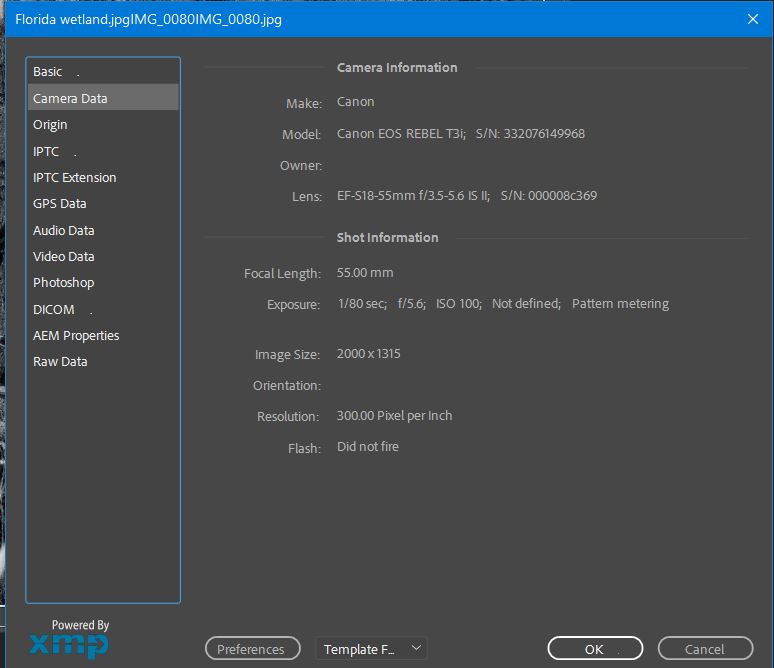Click the ISO 100 value

459,303
